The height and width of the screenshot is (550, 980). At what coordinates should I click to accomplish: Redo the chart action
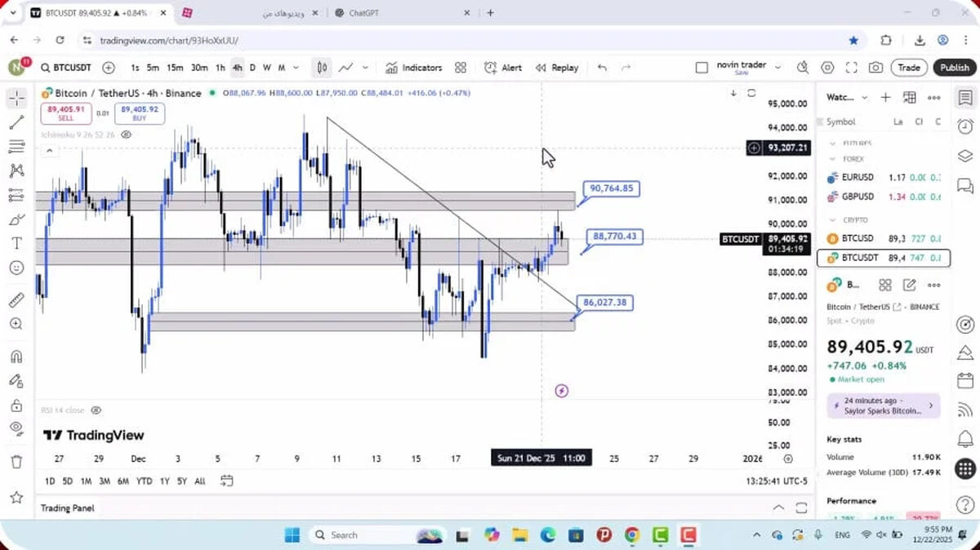(x=626, y=68)
